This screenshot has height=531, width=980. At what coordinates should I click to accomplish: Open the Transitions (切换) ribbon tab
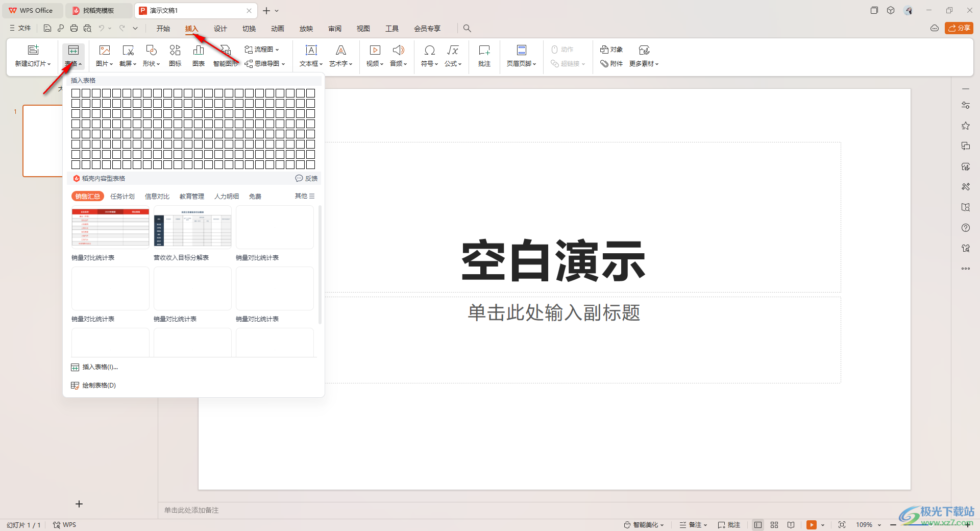249,29
